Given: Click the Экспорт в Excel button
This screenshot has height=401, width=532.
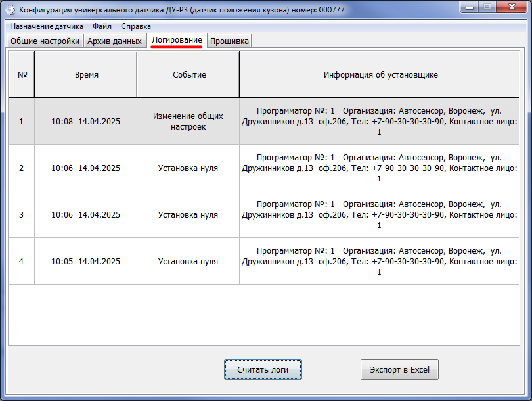Looking at the screenshot, I should pos(399,369).
